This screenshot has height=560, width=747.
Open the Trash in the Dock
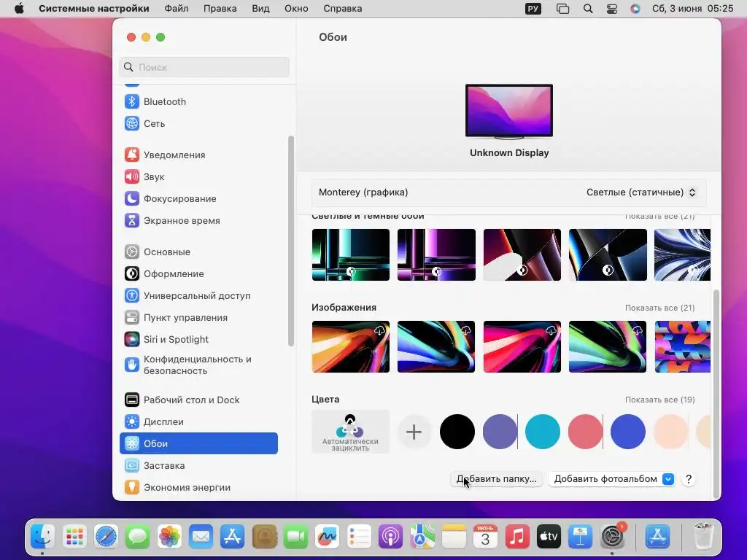click(703, 537)
